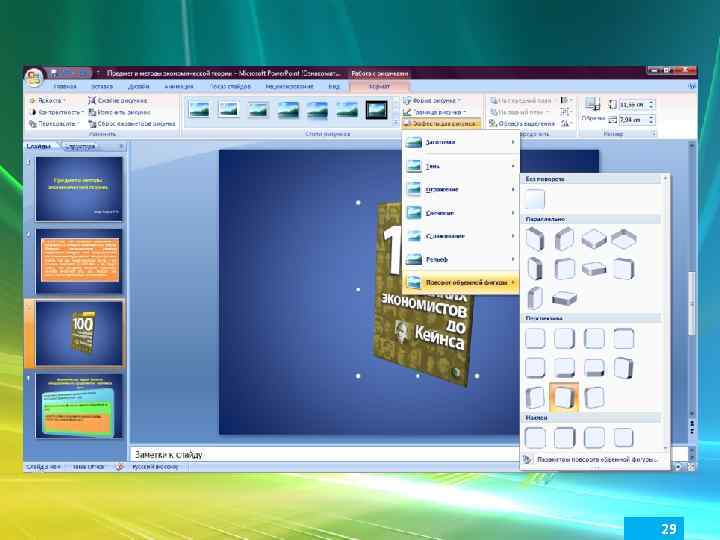Click the Контрастность contrast icon

click(x=33, y=112)
